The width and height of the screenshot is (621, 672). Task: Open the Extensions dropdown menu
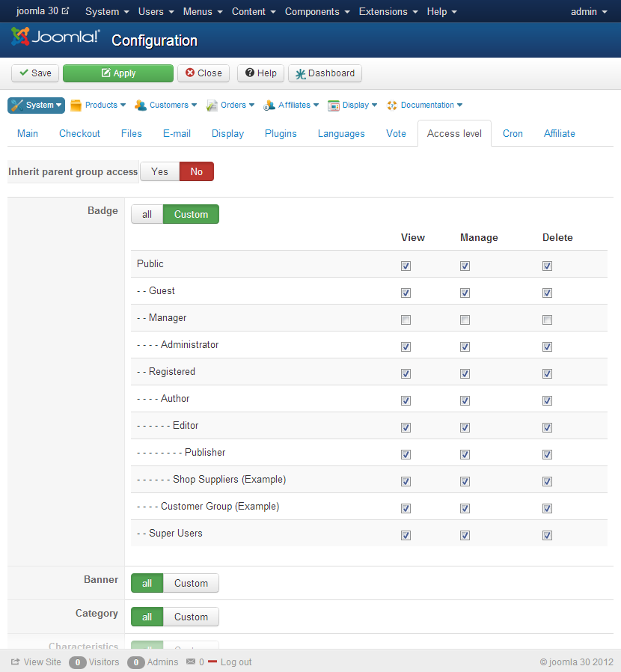point(388,12)
